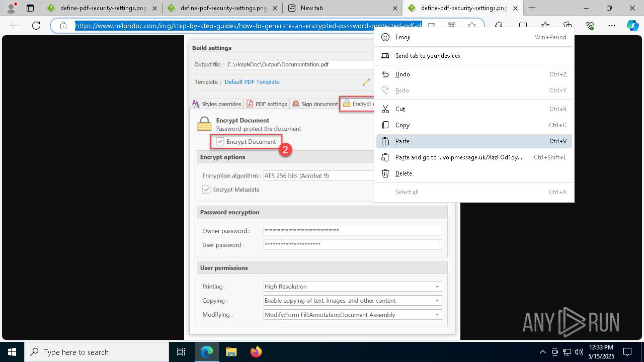Viewport: 644px width, 362px height.
Task: Open the Encryption algorithm combo box
Action: pos(318,175)
